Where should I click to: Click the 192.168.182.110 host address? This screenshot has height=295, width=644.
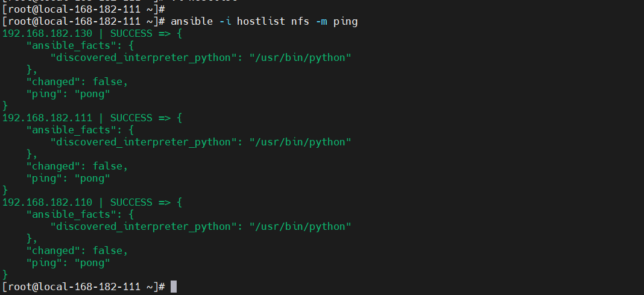point(47,202)
